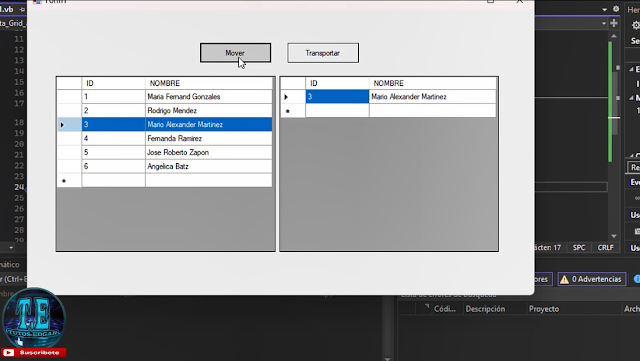Click the left grid NOMBRE column header

pyautogui.click(x=209, y=83)
